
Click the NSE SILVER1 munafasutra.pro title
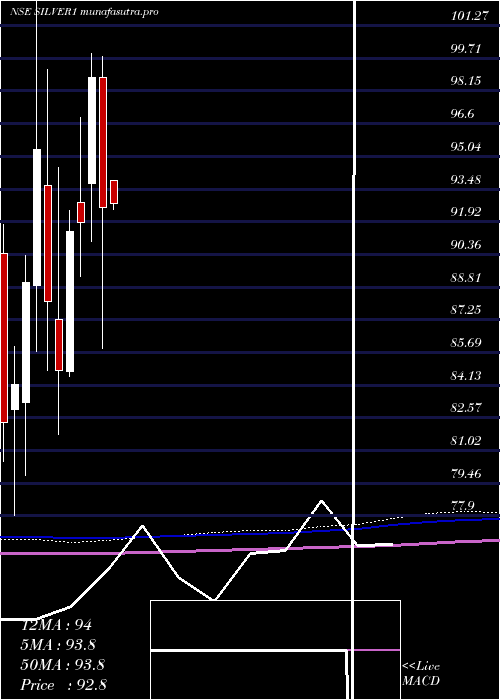tap(84, 12)
